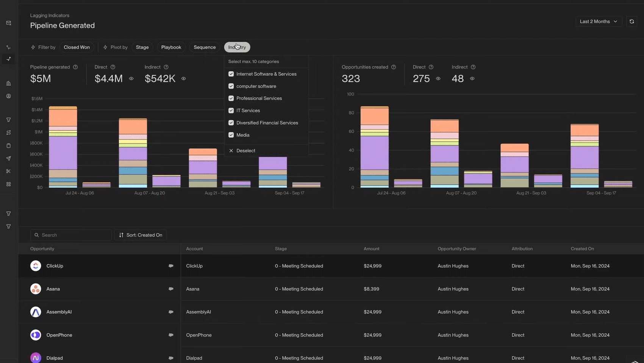
Task: Open the Sort: Created On dropdown
Action: click(141, 235)
